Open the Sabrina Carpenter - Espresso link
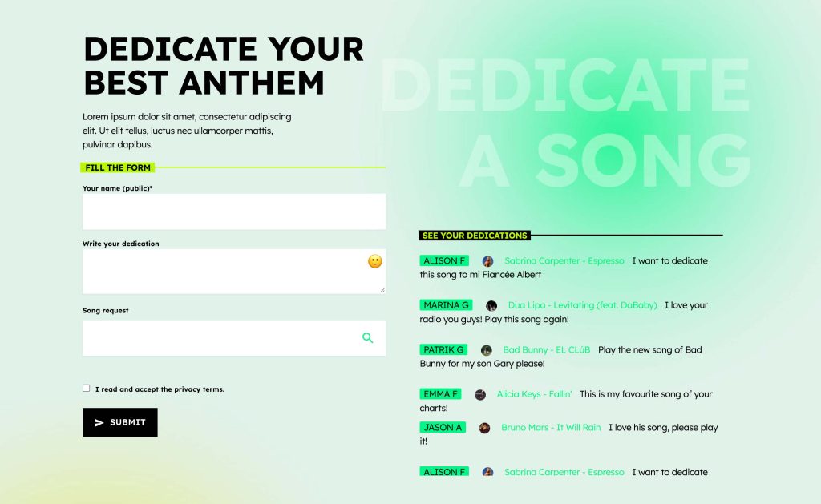This screenshot has height=504, width=821. point(564,260)
